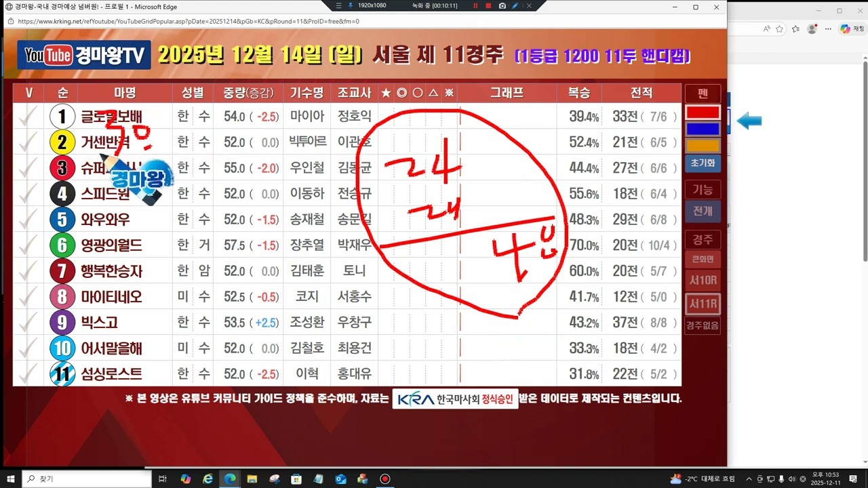Toggle the checkmark for horse 2 거센반격
868x488 pixels.
pos(28,142)
